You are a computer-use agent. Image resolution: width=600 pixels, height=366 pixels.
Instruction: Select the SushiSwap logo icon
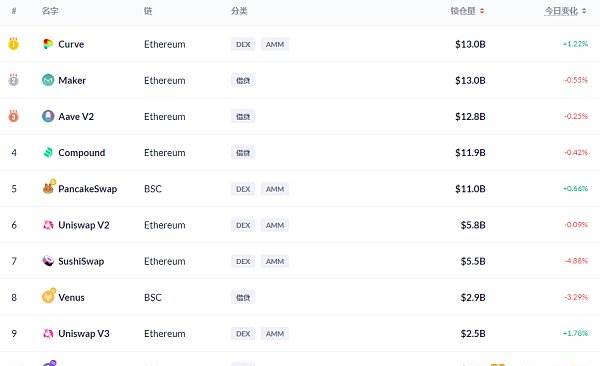coord(48,261)
